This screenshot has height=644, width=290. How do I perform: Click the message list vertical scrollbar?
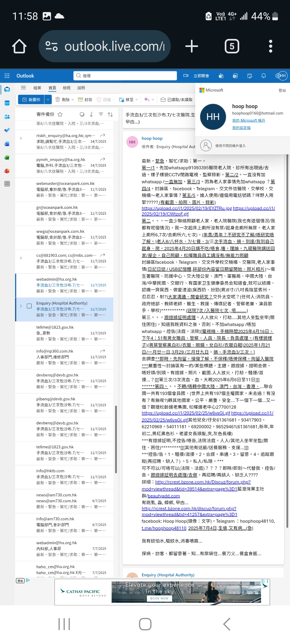(116, 440)
